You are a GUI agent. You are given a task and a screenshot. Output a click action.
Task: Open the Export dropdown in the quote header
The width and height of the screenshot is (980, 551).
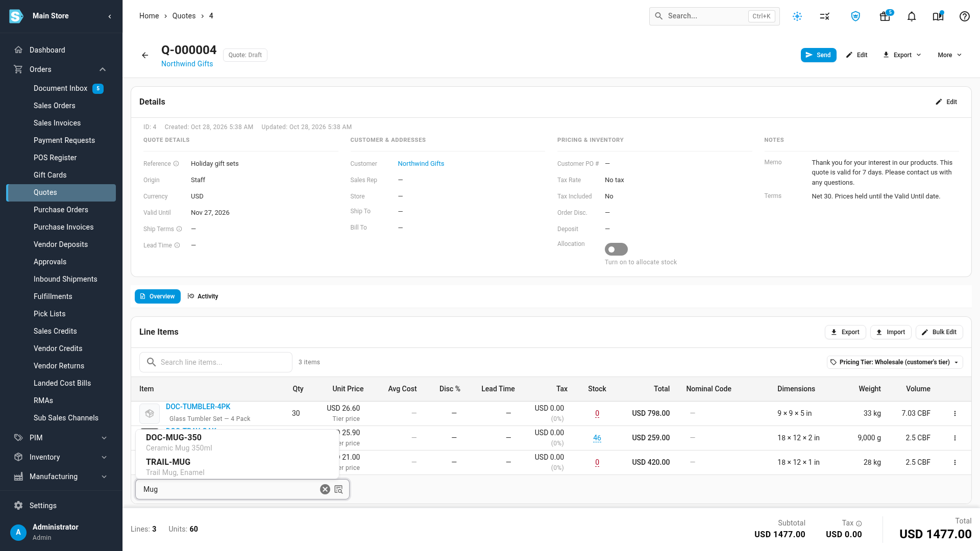902,55
